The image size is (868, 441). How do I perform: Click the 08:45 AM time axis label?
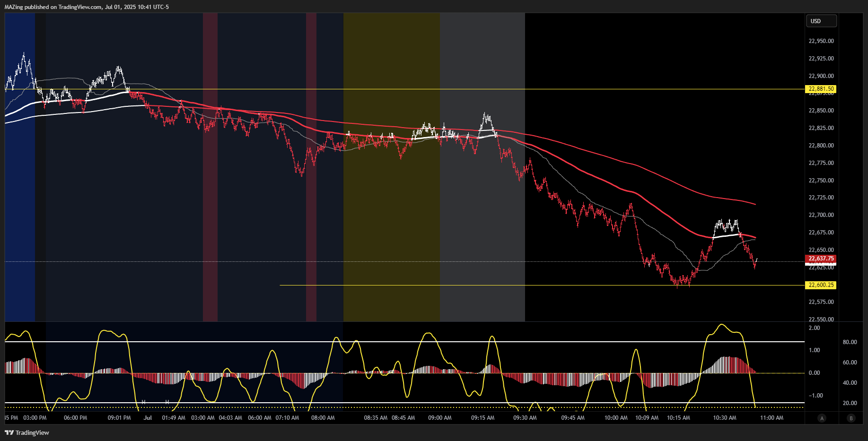(403, 418)
